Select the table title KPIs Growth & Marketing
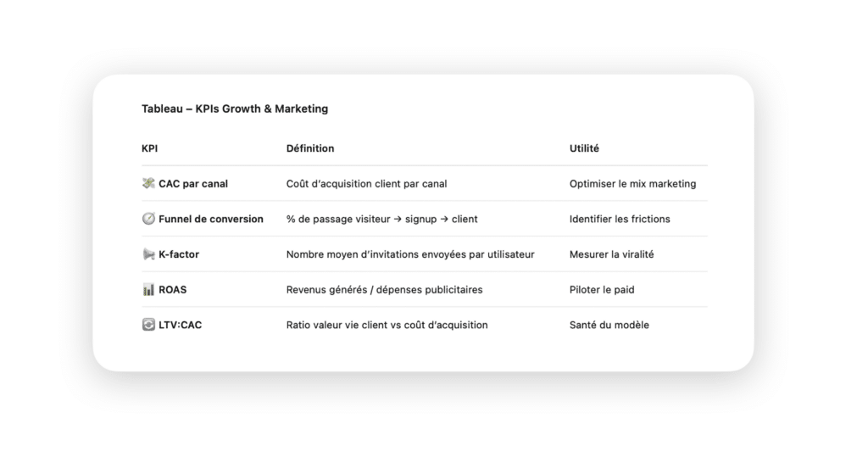Screen dimensions: 868x457 pos(235,109)
